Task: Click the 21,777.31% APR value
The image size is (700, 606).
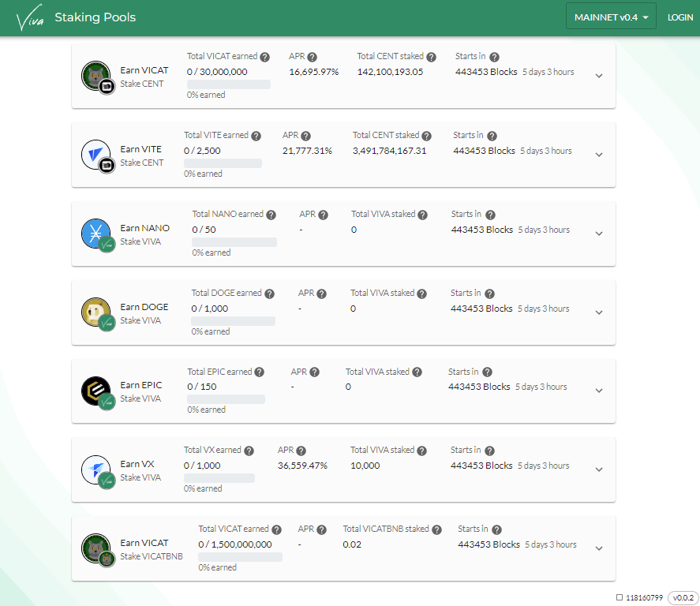Action: coord(307,151)
